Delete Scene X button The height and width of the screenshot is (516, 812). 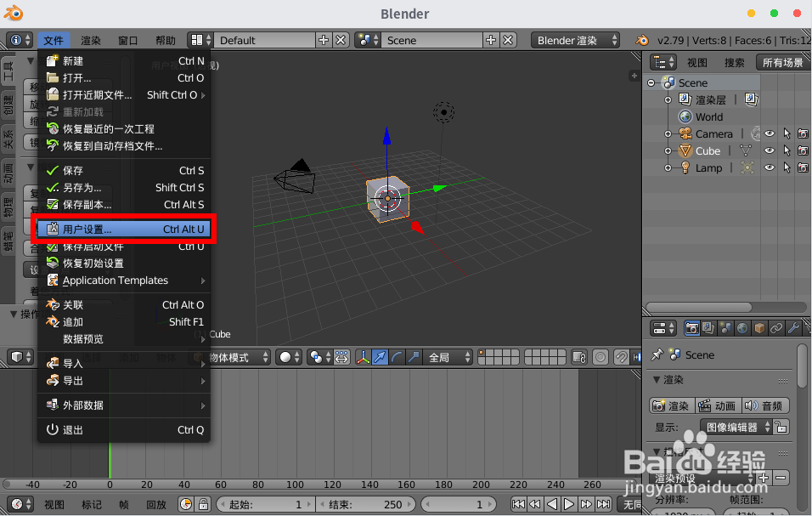click(508, 41)
